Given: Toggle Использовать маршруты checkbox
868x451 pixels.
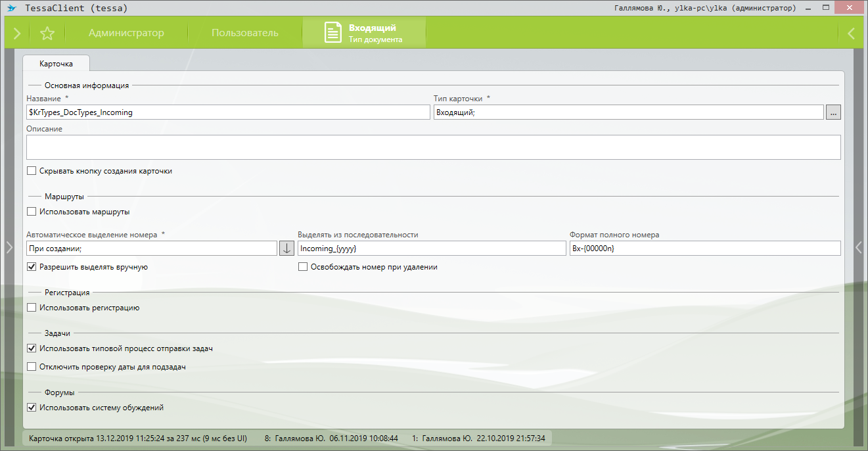Looking at the screenshot, I should tap(32, 212).
